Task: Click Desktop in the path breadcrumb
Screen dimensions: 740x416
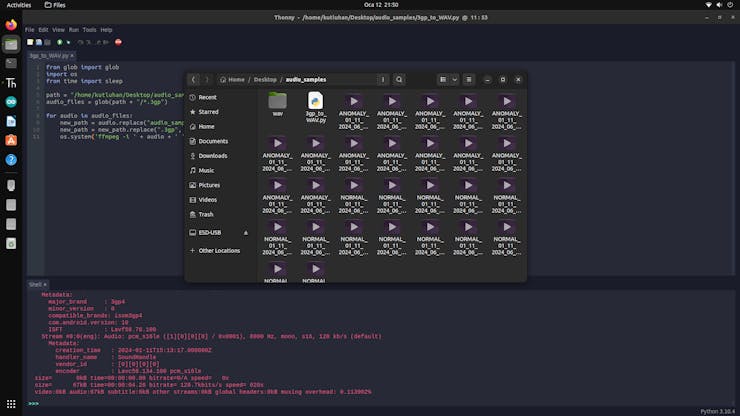Action: [264, 79]
